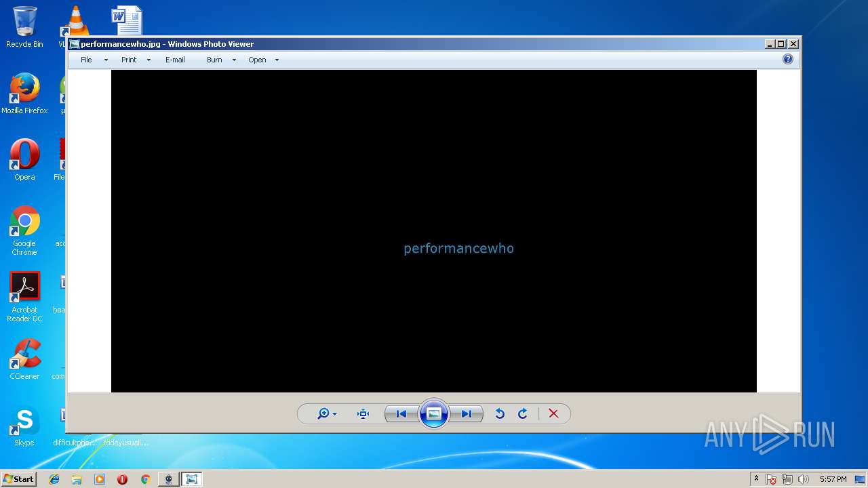
Task: Expand the File dropdown arrow
Action: pos(106,60)
